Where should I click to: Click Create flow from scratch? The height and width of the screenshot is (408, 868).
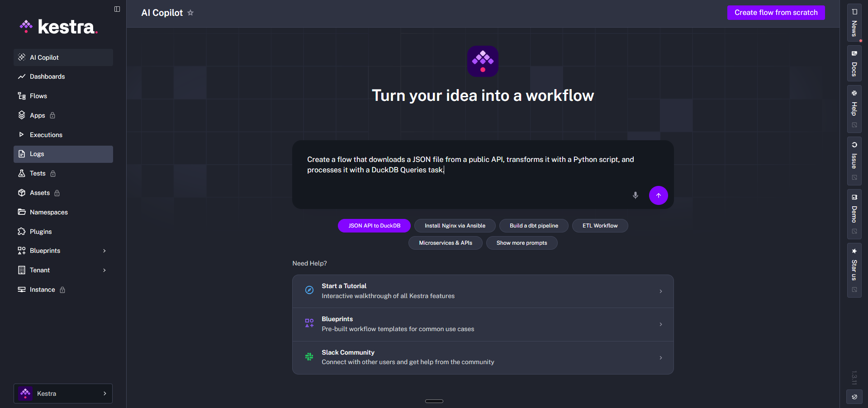pyautogui.click(x=775, y=12)
